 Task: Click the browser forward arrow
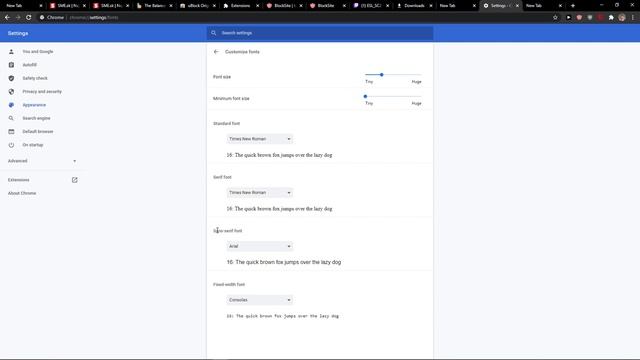point(18,18)
